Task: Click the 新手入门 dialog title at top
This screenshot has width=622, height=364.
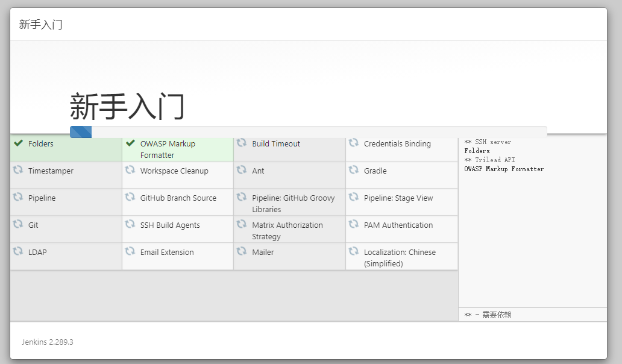Action: coord(40,25)
